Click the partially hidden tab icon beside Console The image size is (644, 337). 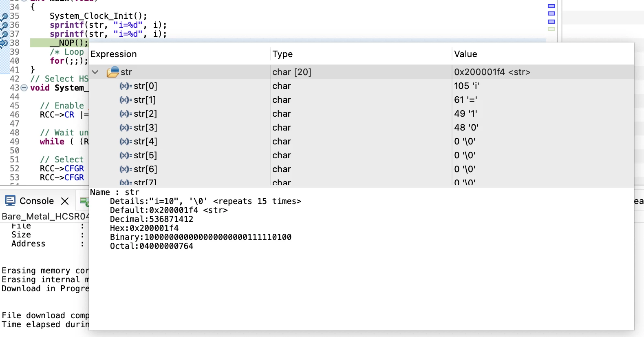tap(84, 201)
